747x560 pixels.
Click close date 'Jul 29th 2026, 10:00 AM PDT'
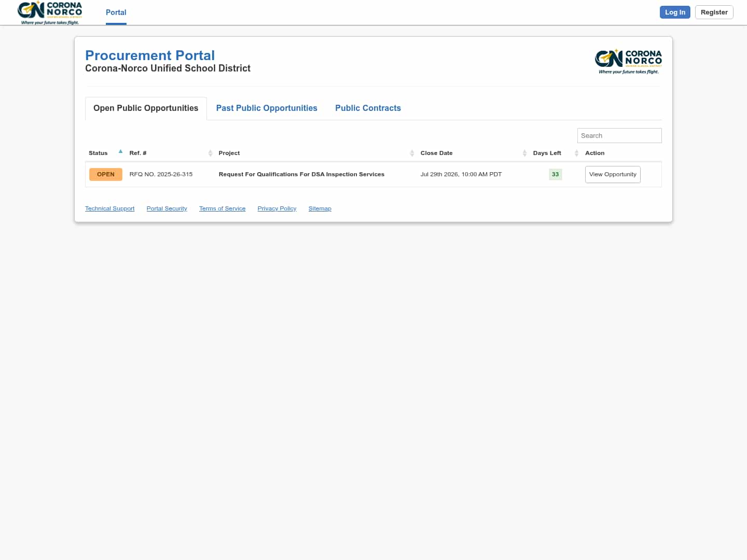[461, 175]
